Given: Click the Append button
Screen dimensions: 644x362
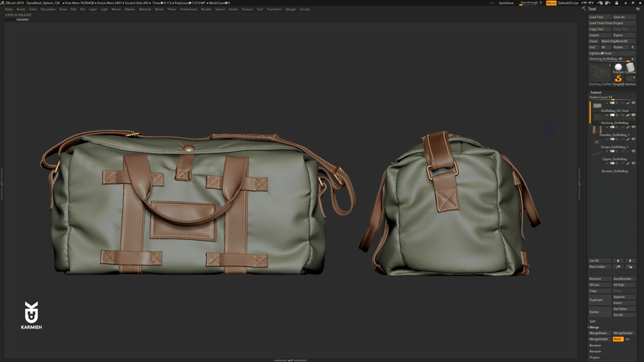Looking at the screenshot, I should pyautogui.click(x=624, y=297).
